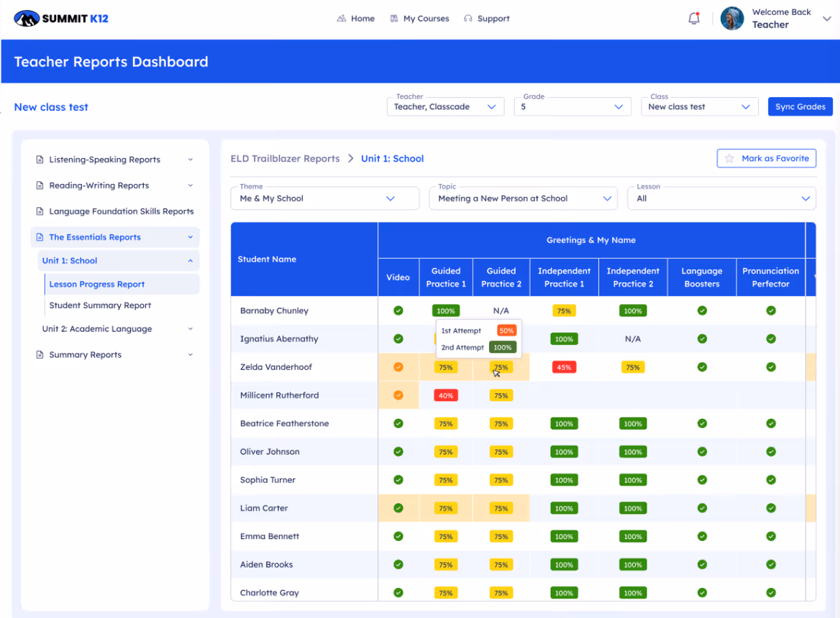
Task: Click the star icon in Mark as Favorite
Action: tap(729, 158)
